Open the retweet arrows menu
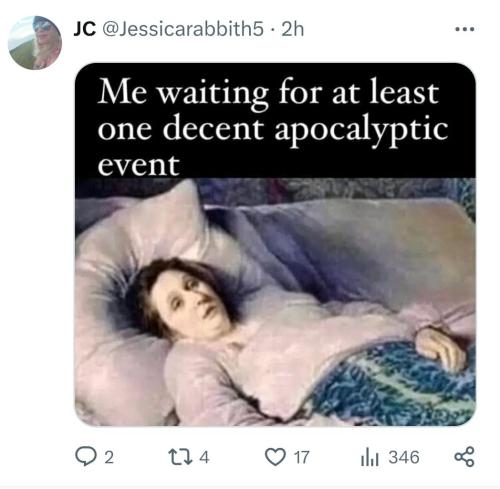This screenshot has width=500, height=489. coord(180,457)
